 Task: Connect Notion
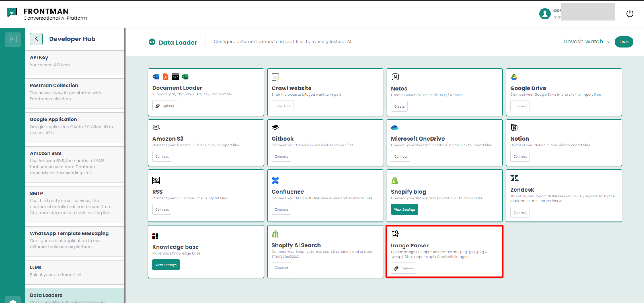[520, 156]
